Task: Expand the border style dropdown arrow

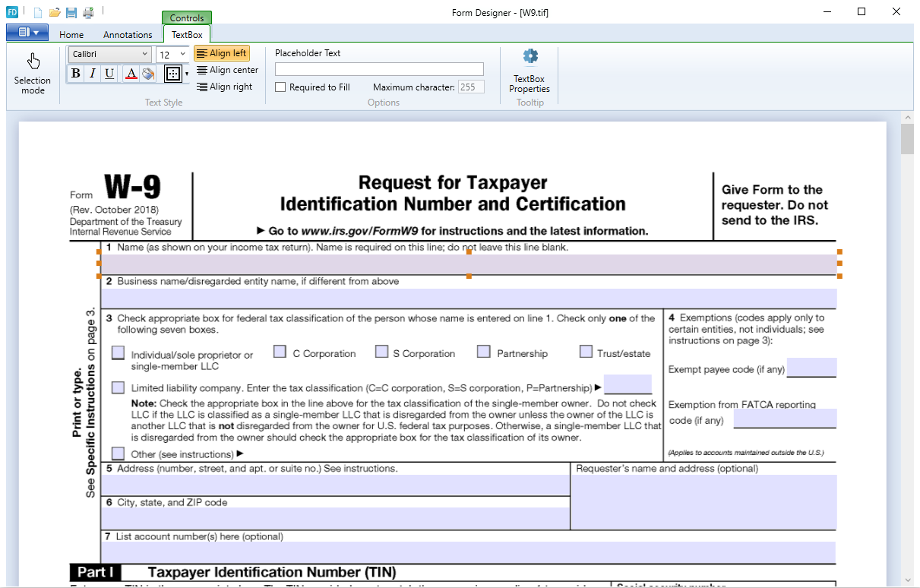Action: click(187, 74)
